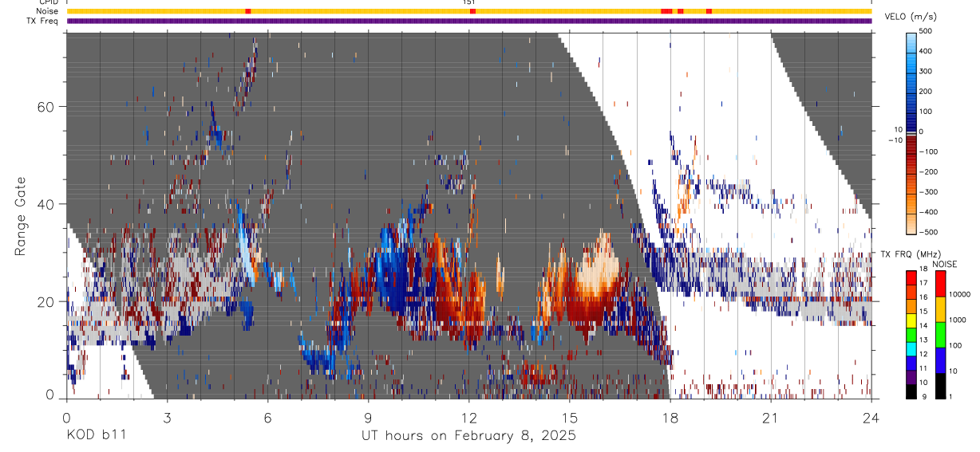
Task: Click the '10000' label on NOISE scale
Action: point(958,294)
